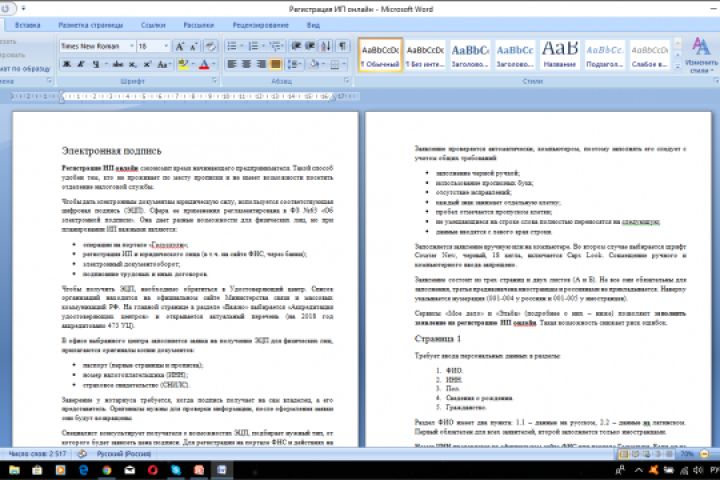Apply the Название style
Viewport: 720px width, 480px height.
coord(560,55)
